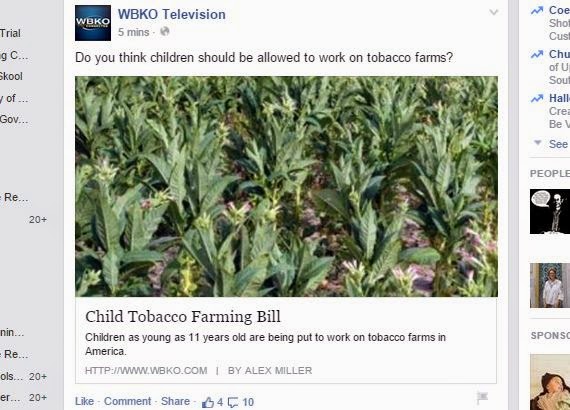Click the third trending arrow icon next to Hall
The width and height of the screenshot is (570, 410).
pos(537,98)
